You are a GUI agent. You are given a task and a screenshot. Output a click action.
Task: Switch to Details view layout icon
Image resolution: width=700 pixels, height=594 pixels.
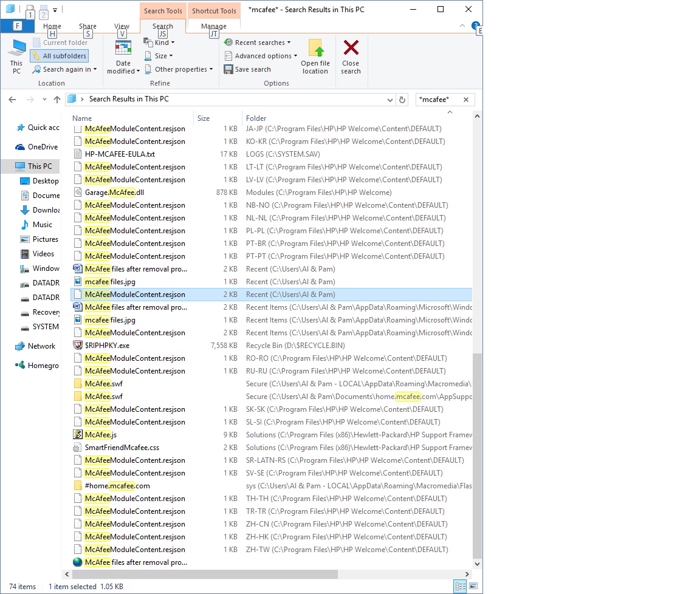click(x=460, y=586)
